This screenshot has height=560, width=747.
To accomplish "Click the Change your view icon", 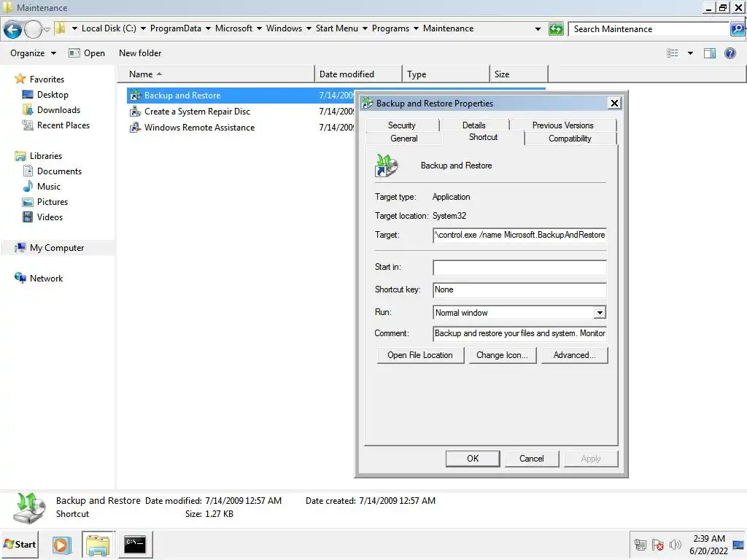I will pyautogui.click(x=672, y=52).
